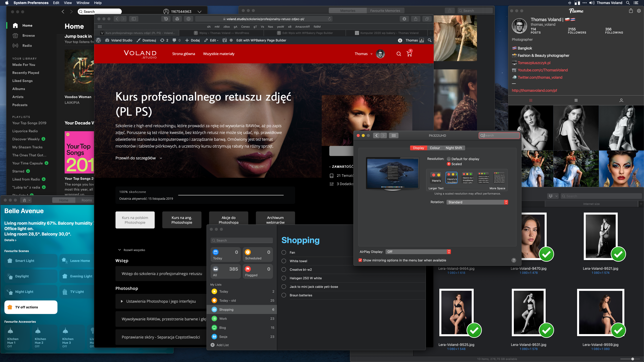Click the Flume share icon
The height and width of the screenshot is (362, 644).
point(631,11)
